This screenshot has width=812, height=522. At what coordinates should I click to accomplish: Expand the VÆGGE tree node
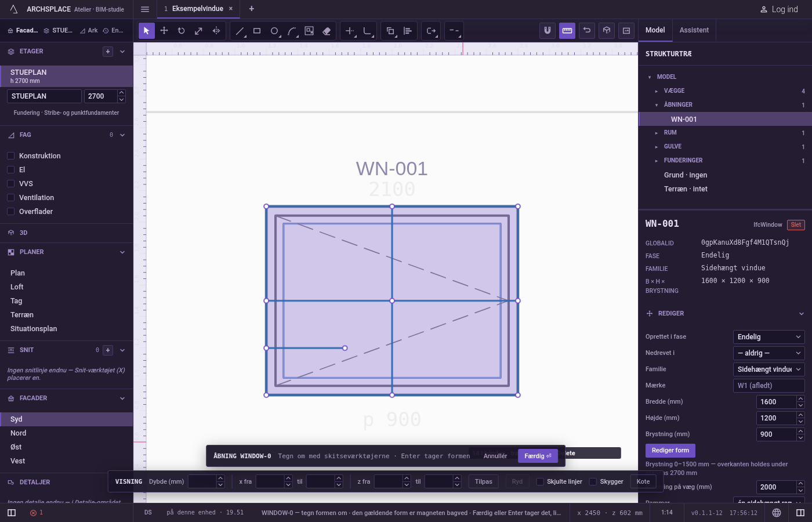click(x=657, y=91)
